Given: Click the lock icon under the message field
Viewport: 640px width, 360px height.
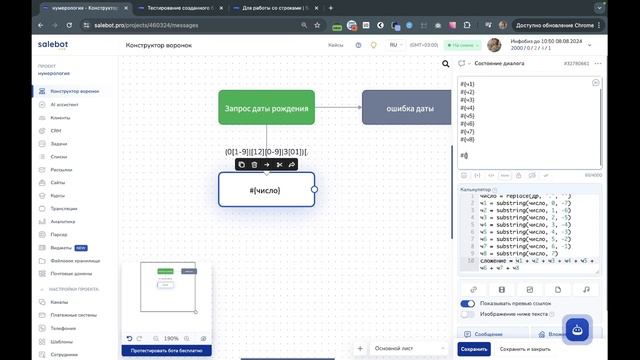Looking at the screenshot, I should pos(518,176).
